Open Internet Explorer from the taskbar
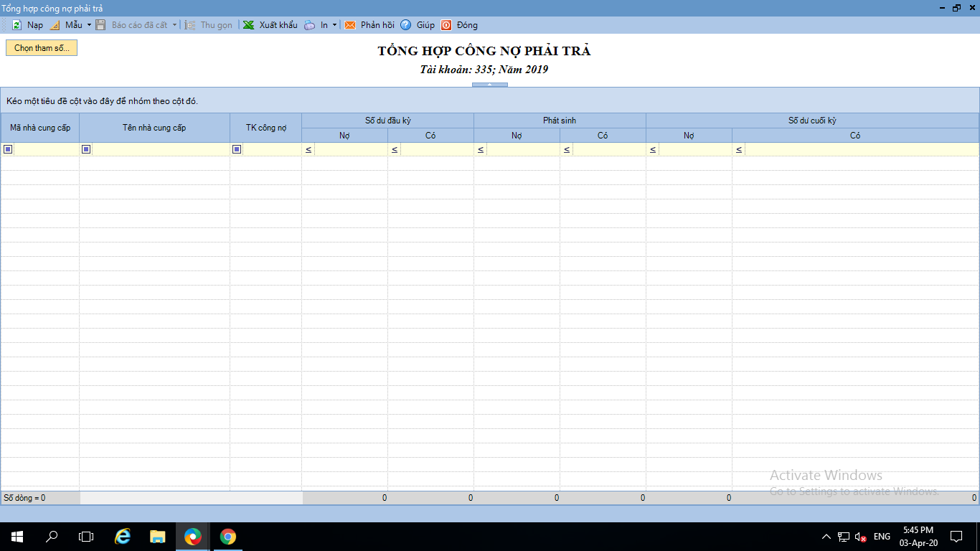980x551 pixels. click(123, 536)
